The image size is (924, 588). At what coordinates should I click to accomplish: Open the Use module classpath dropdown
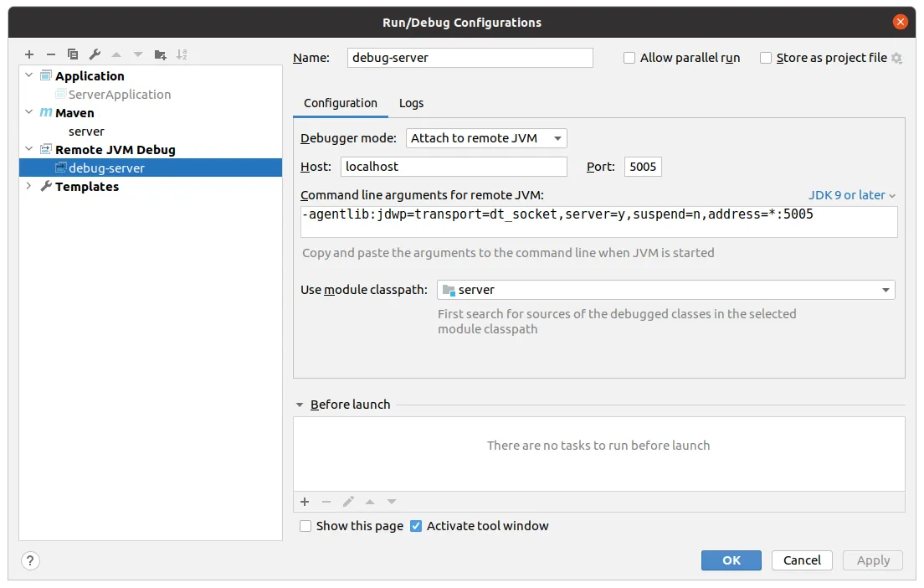666,290
